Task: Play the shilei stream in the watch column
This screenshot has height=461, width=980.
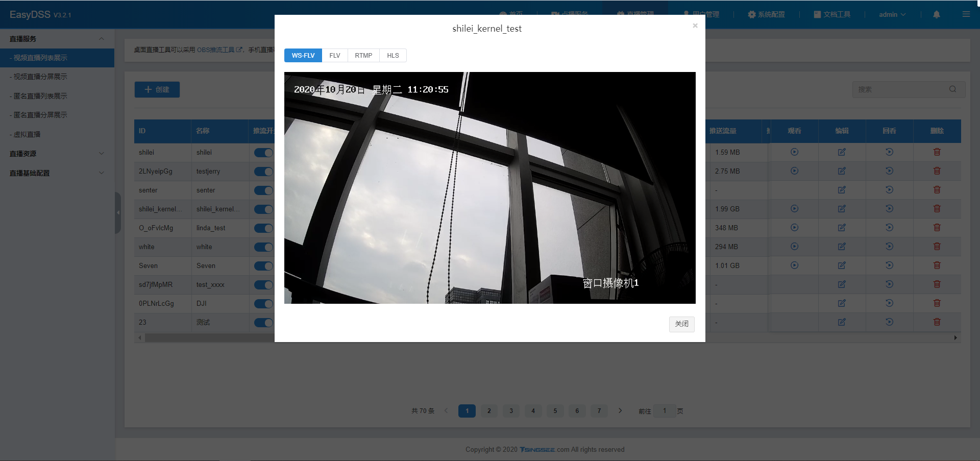Action: (x=794, y=152)
